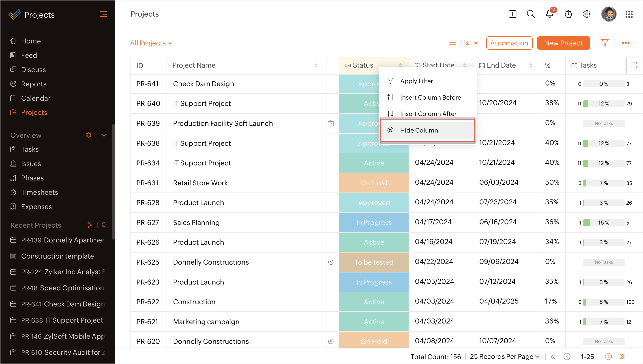The width and height of the screenshot is (643, 364).
Task: Open the apps grid launcher icon
Action: coord(629,14)
